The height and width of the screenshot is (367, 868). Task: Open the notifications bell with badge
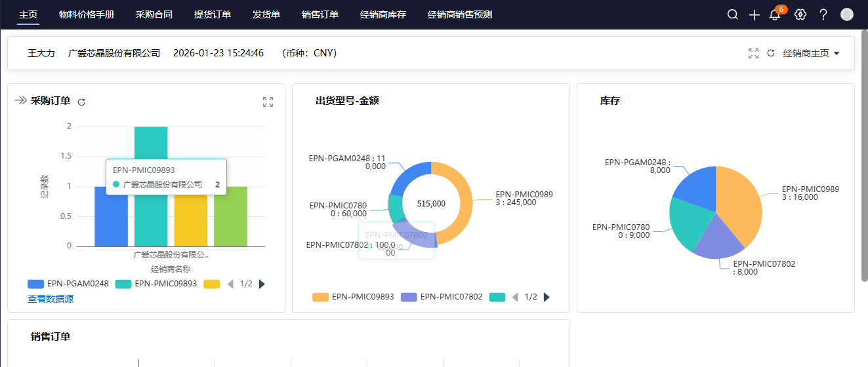pyautogui.click(x=775, y=14)
